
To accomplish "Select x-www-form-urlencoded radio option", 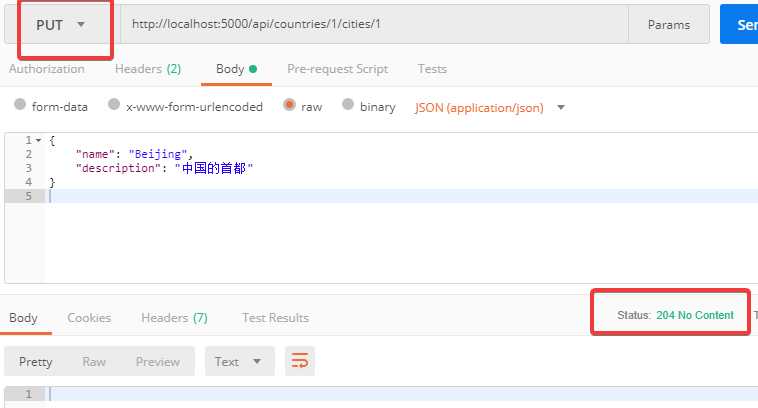I will (x=114, y=104).
